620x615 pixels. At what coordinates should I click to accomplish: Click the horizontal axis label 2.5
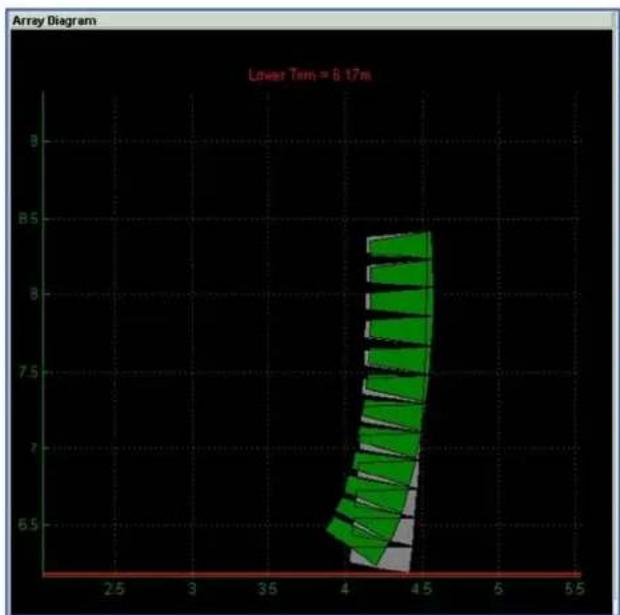[x=115, y=589]
